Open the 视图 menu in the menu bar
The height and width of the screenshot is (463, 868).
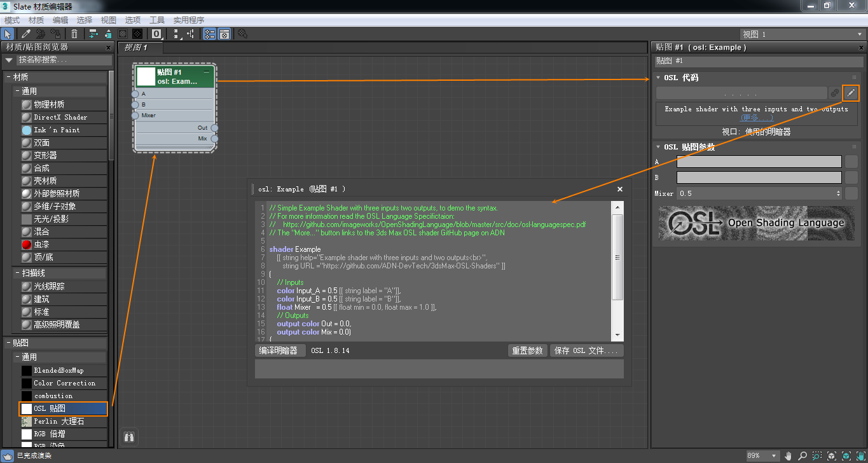tap(109, 20)
